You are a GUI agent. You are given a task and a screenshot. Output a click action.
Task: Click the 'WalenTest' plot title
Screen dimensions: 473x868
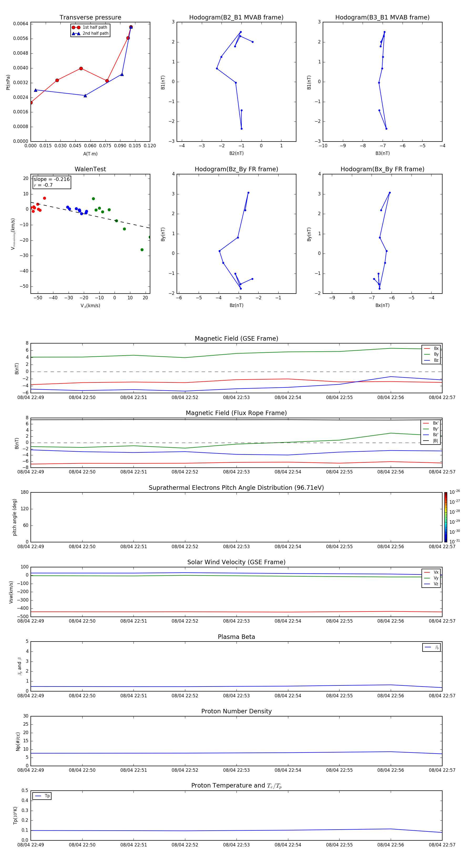click(x=90, y=169)
